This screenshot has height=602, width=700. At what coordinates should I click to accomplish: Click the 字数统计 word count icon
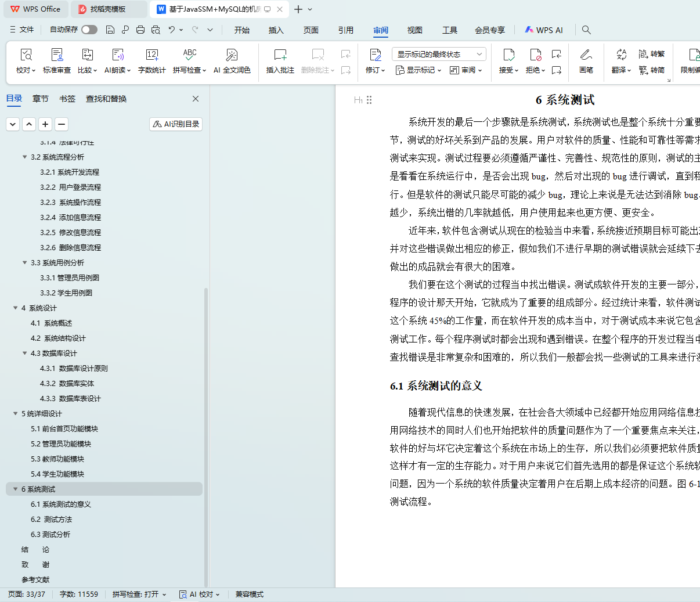(151, 55)
